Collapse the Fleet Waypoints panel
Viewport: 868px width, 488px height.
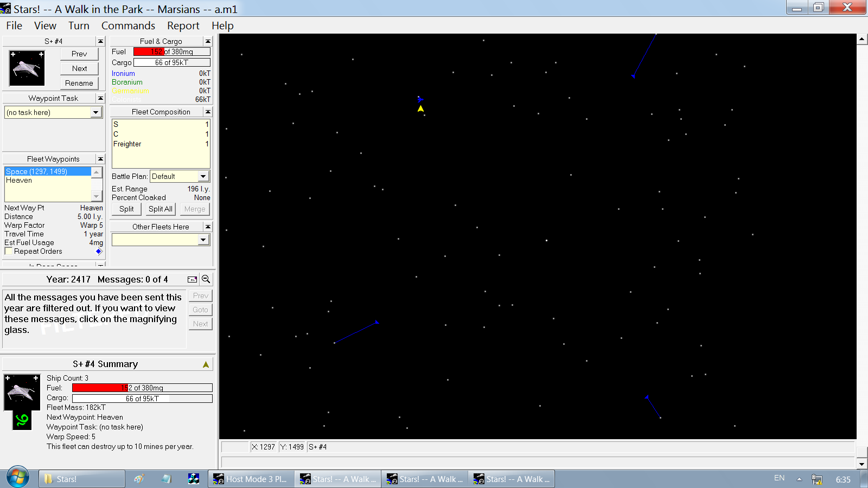pos(100,159)
